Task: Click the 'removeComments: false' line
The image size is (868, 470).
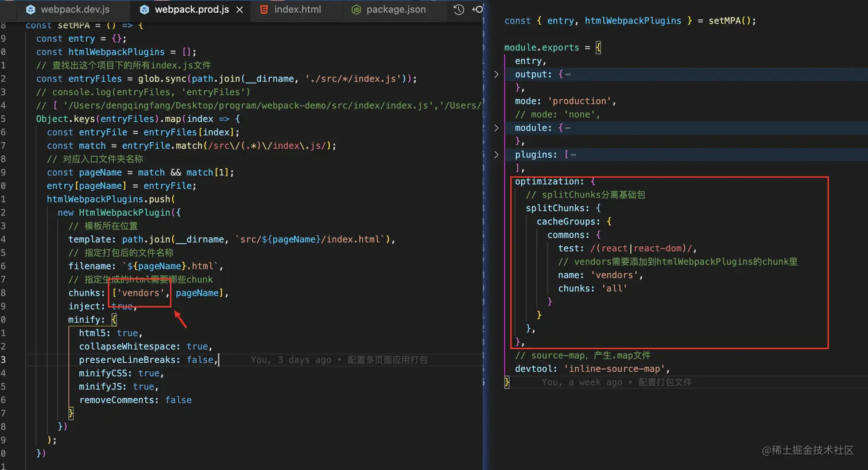Action: (x=135, y=400)
